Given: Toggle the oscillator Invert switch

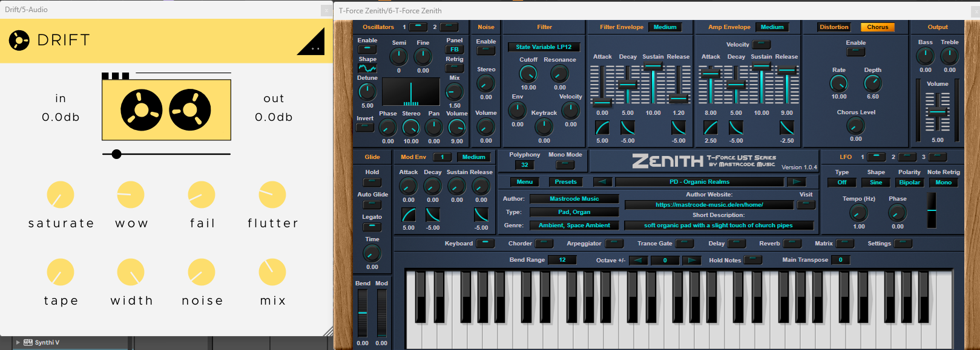Looking at the screenshot, I should [365, 127].
